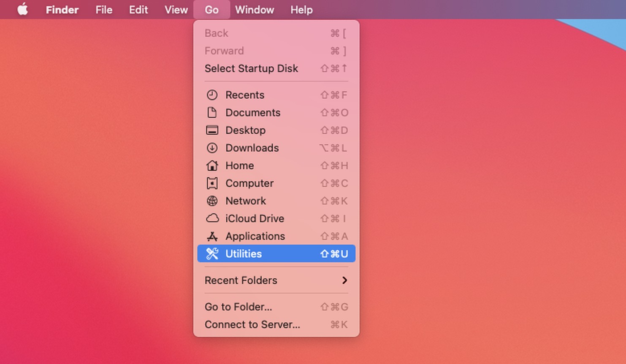Click the Recents clock icon

(212, 95)
